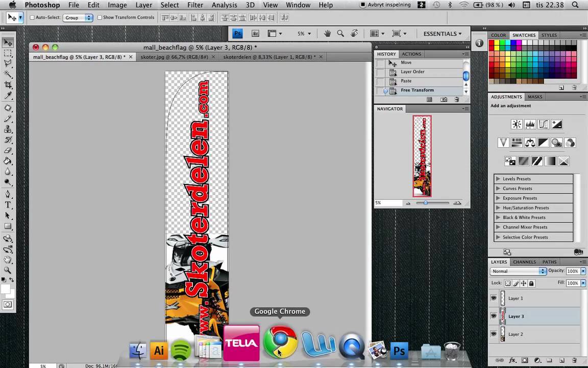Open the Filter menu
Viewport: 588px width, 368px height.
pos(195,5)
